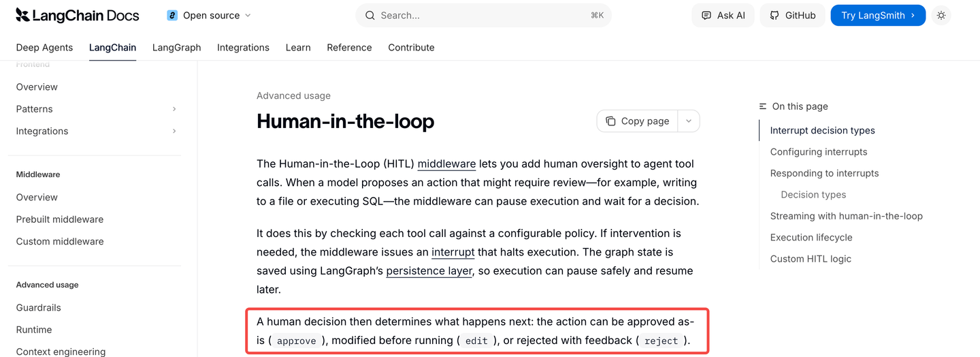Click the Ask AI chat icon

(706, 15)
